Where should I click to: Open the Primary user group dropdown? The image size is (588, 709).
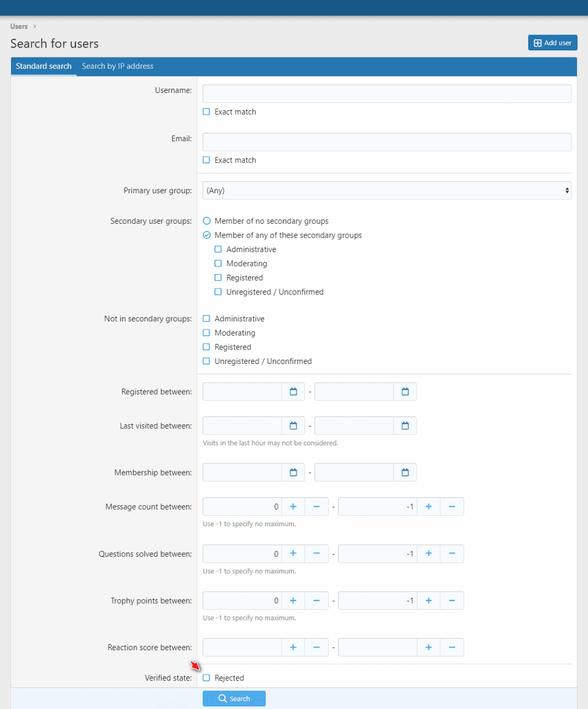386,191
